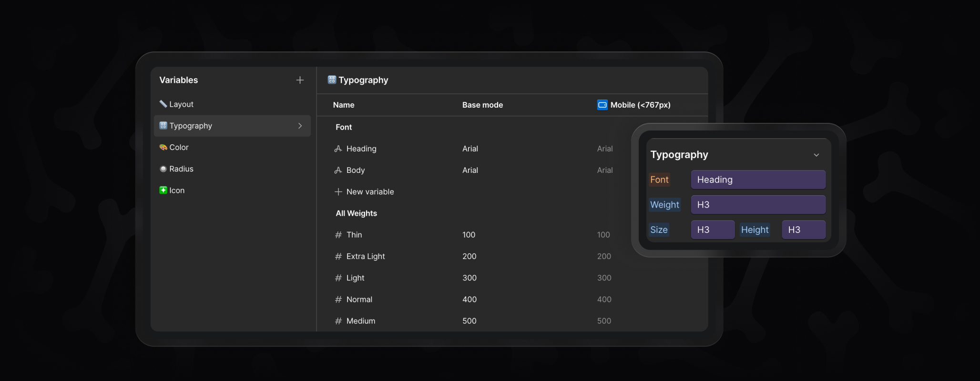
Task: Expand Typography row chevron in sidebar
Action: [300, 126]
